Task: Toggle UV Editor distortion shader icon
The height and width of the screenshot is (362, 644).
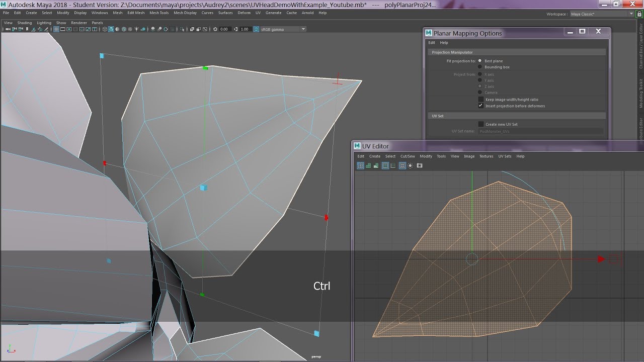Action: (375, 165)
